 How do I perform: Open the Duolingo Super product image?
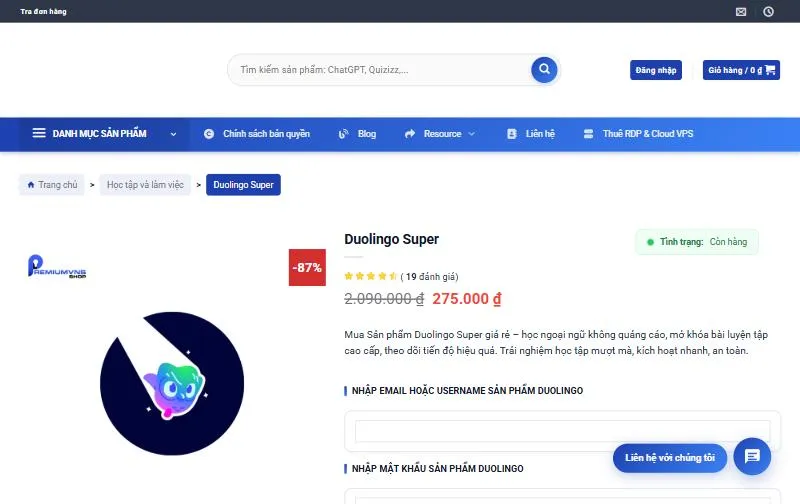coord(172,383)
